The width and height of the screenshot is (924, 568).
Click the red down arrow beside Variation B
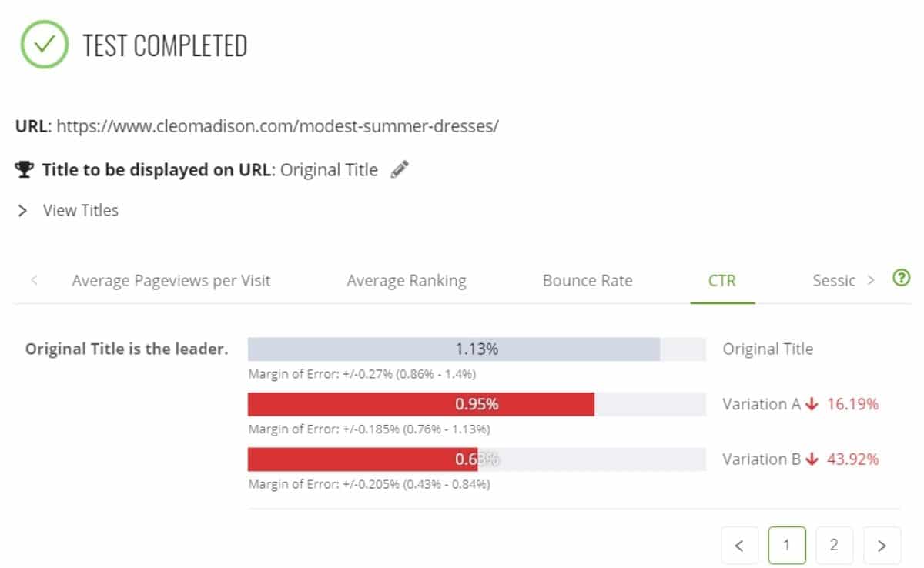812,459
